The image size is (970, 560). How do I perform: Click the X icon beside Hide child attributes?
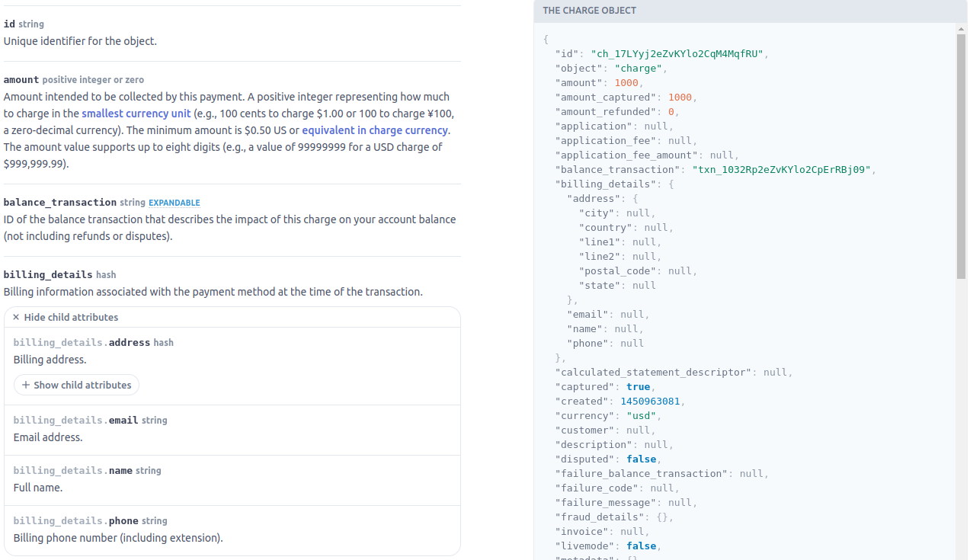click(16, 318)
